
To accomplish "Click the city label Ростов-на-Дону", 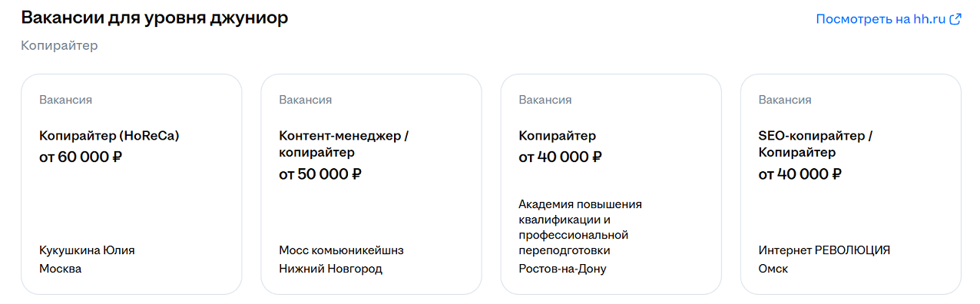I will (x=562, y=269).
